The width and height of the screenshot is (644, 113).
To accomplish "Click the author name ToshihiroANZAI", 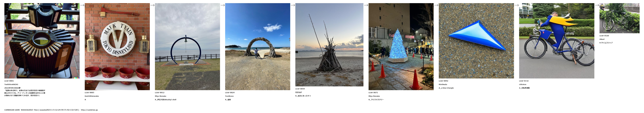I will [11, 84].
